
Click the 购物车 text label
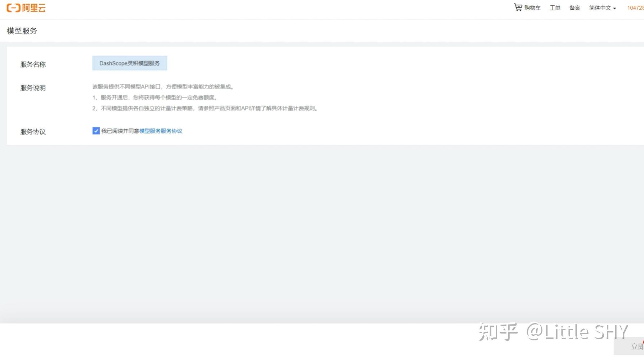point(532,8)
